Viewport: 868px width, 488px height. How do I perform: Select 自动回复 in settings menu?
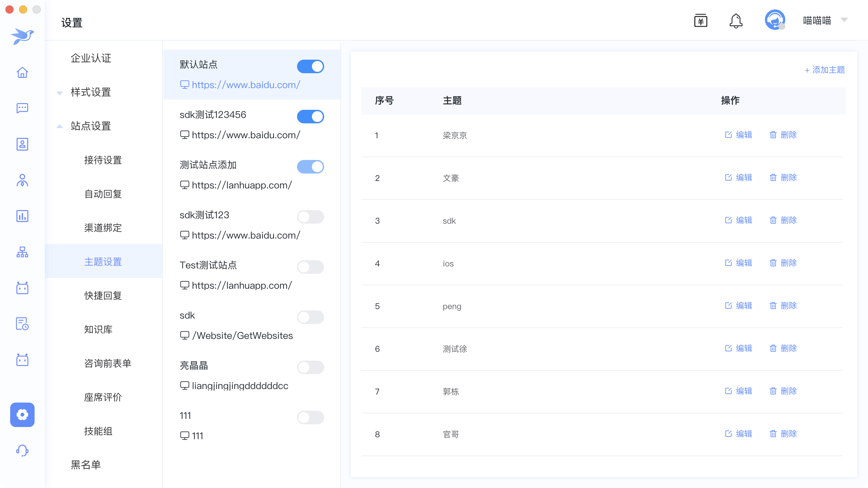click(103, 194)
